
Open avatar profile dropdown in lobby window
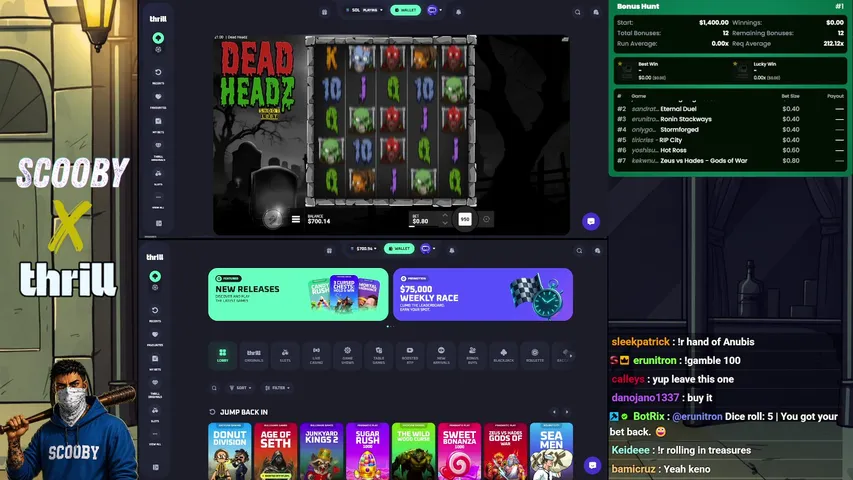coord(428,249)
